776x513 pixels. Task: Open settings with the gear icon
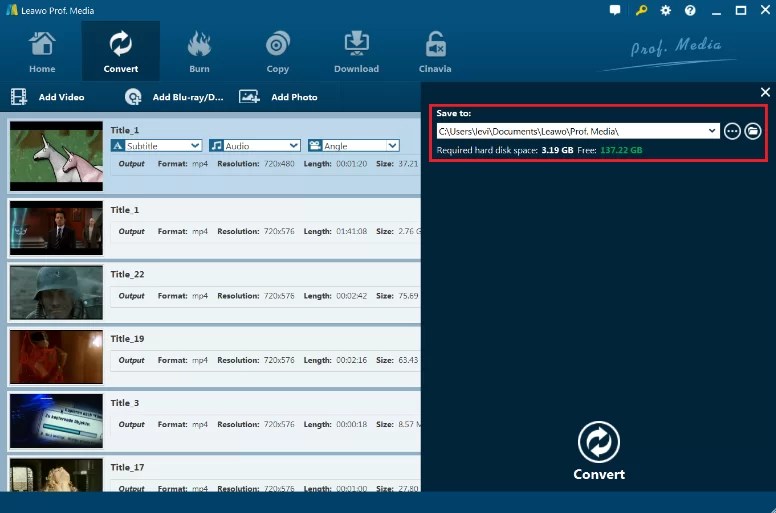[x=666, y=10]
